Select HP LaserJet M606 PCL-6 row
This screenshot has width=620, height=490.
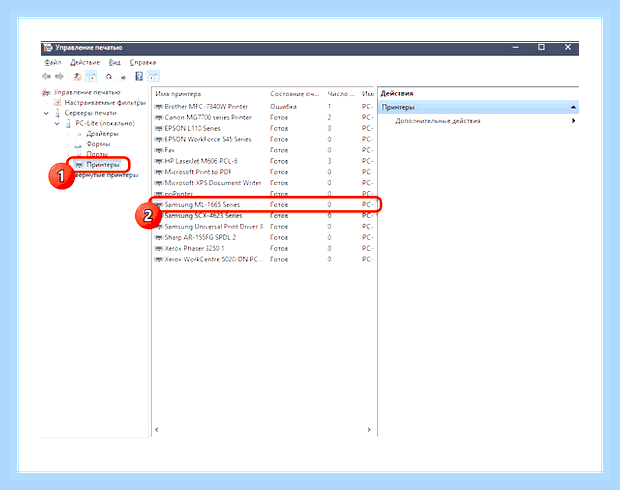[x=263, y=161]
